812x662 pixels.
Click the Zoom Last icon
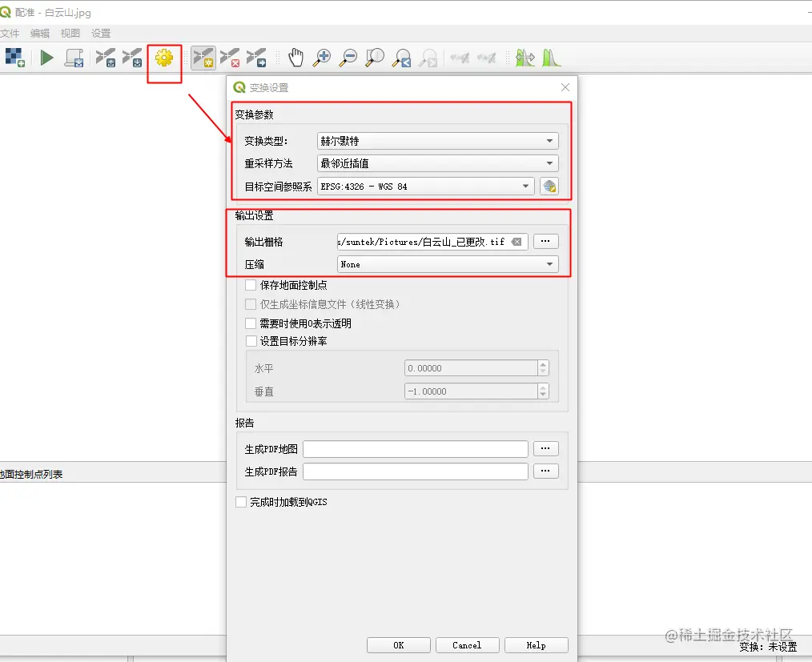402,58
